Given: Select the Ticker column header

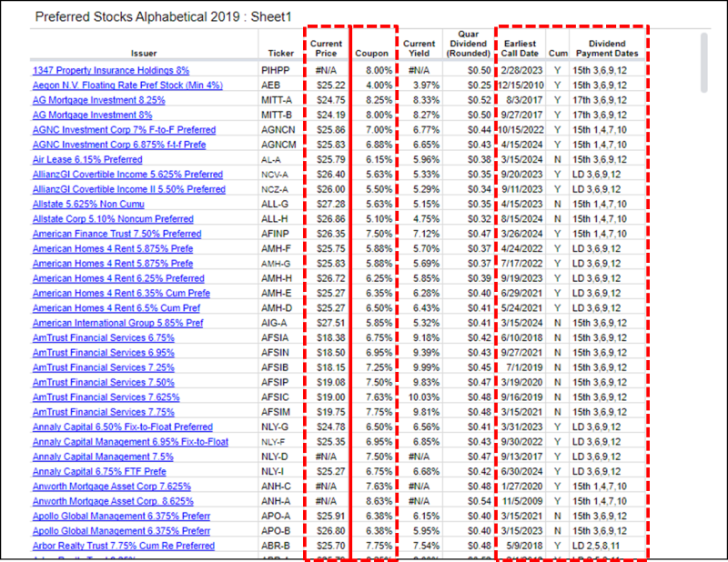Looking at the screenshot, I should tap(281, 54).
